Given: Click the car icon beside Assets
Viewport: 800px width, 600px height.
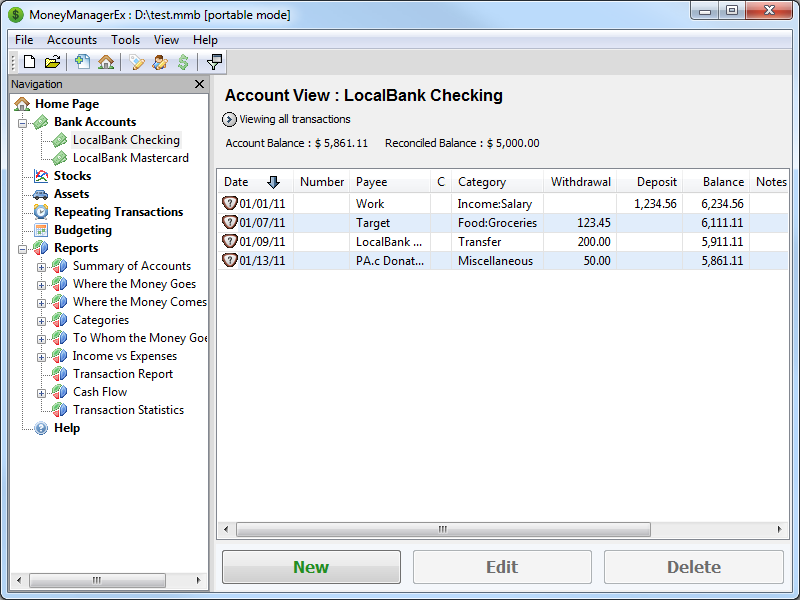Looking at the screenshot, I should pyautogui.click(x=40, y=194).
